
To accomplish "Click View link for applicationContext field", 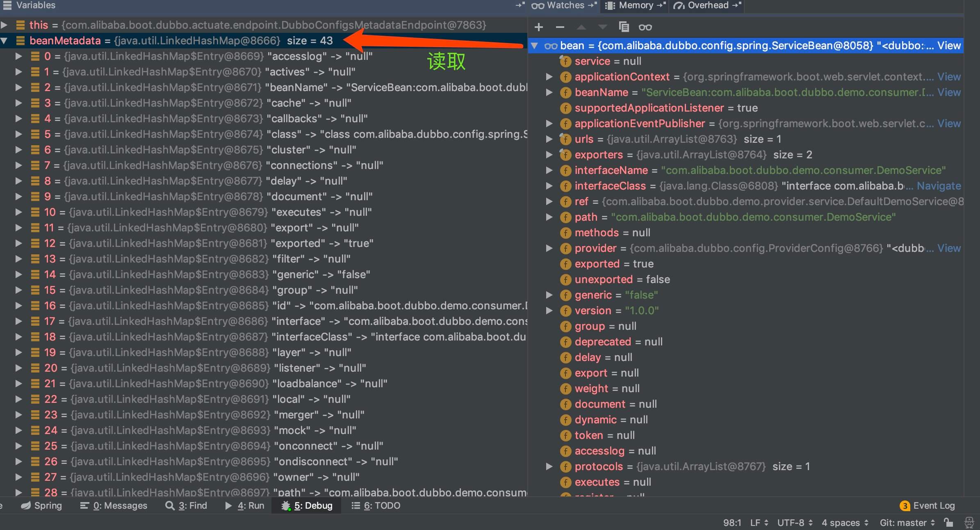I will point(949,77).
